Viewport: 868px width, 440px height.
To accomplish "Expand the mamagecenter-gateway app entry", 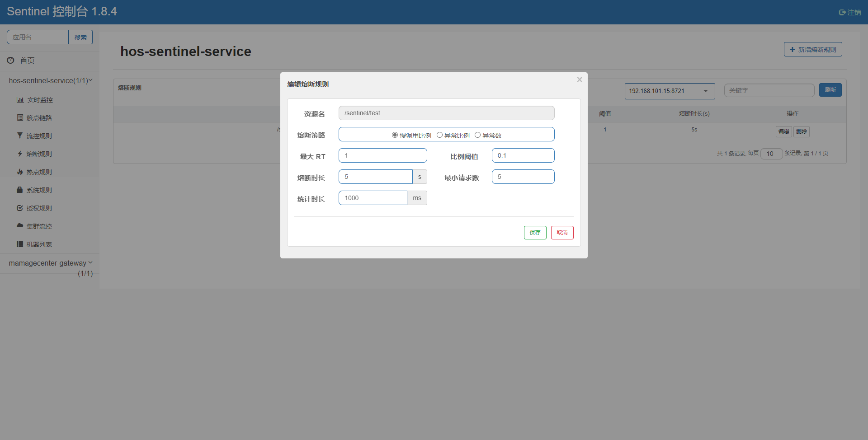I will pos(50,263).
